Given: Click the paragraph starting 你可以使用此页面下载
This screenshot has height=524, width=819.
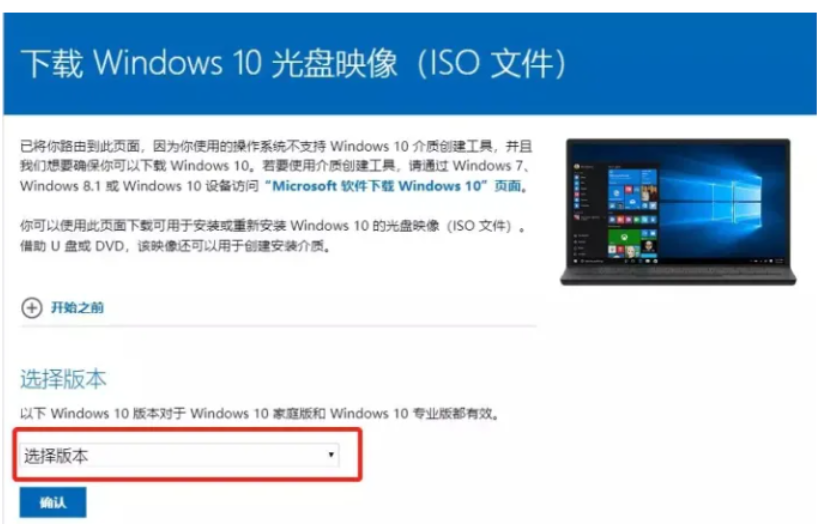Looking at the screenshot, I should pyautogui.click(x=273, y=236).
